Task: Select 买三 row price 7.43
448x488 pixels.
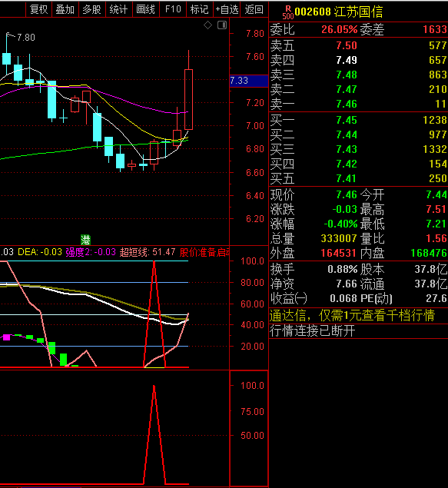Action: 347,149
